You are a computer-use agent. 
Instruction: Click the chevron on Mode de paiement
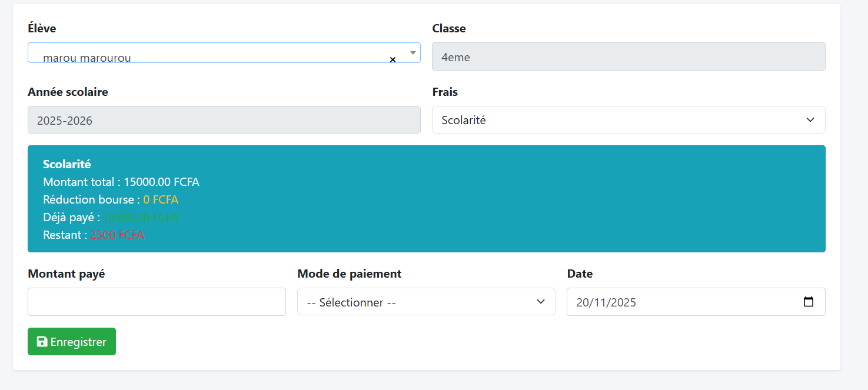(x=540, y=301)
